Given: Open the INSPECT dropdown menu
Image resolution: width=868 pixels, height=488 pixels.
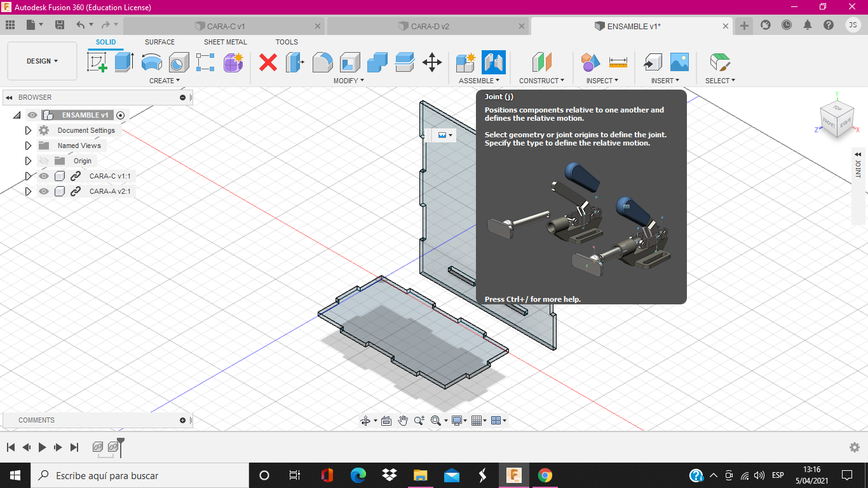Looking at the screenshot, I should tap(603, 81).
